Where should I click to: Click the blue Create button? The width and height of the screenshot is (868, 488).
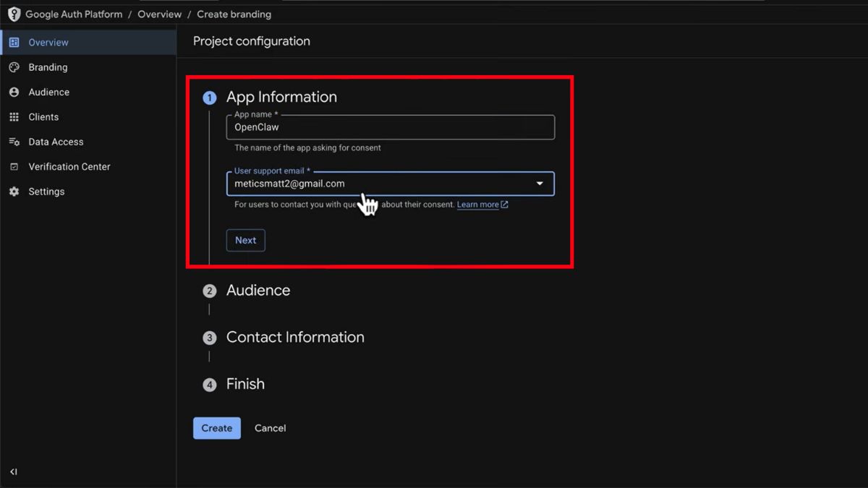pos(216,428)
